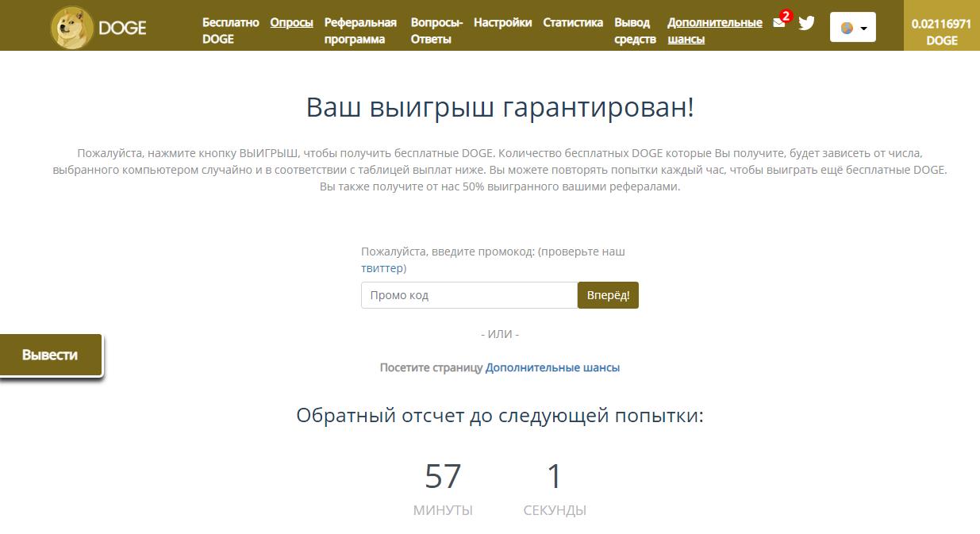Click the globe icon in language selector

(847, 28)
